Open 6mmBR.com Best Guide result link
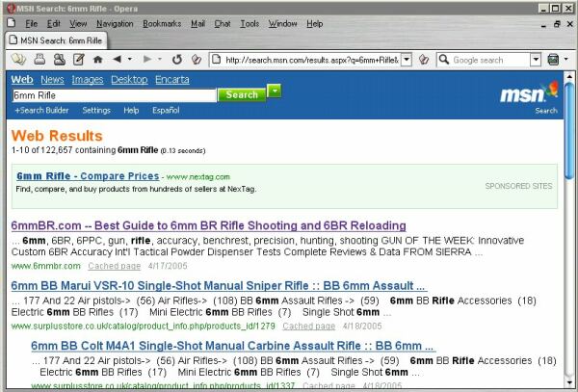This screenshot has height=392, width=578. [209, 225]
